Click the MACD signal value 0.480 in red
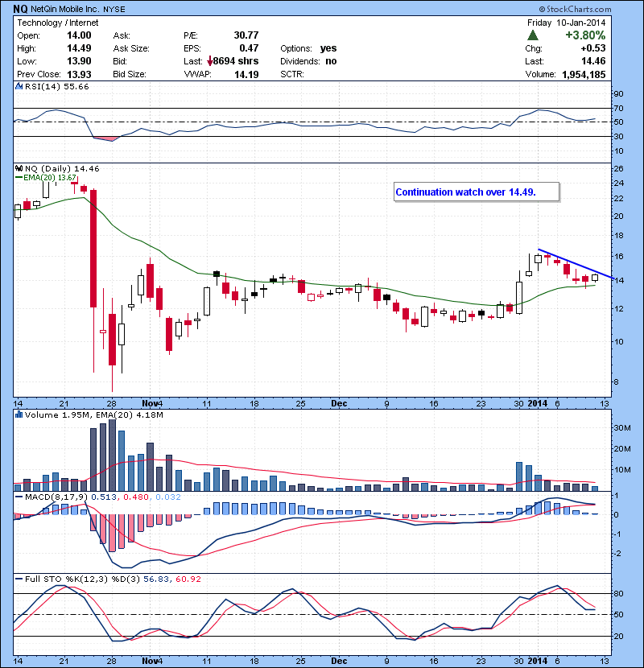The height and width of the screenshot is (668, 644). [x=136, y=497]
